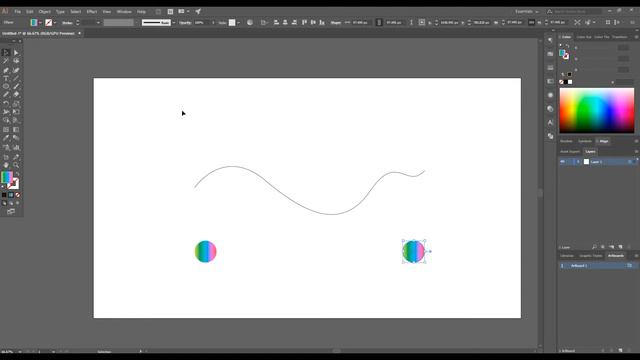Screen dimensions: 640x360
Task: Select the Artboard tool
Action: pos(6,157)
